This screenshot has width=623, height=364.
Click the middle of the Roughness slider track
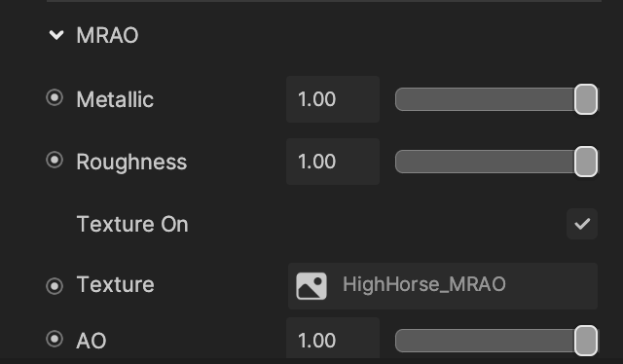pos(496,162)
